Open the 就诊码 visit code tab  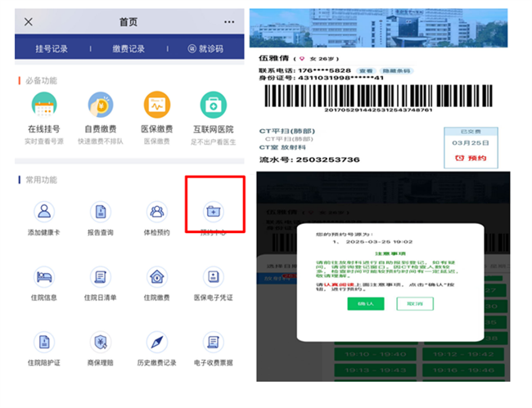pos(205,49)
